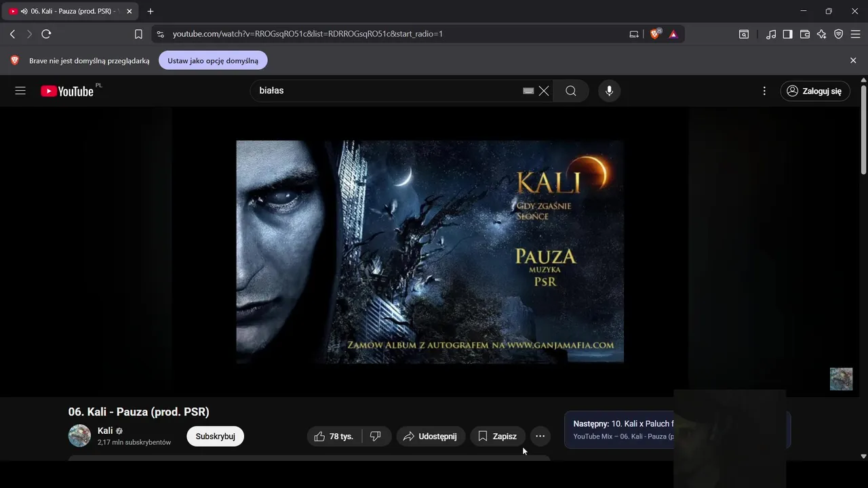
Task: Open Kali channel avatar
Action: [79, 436]
